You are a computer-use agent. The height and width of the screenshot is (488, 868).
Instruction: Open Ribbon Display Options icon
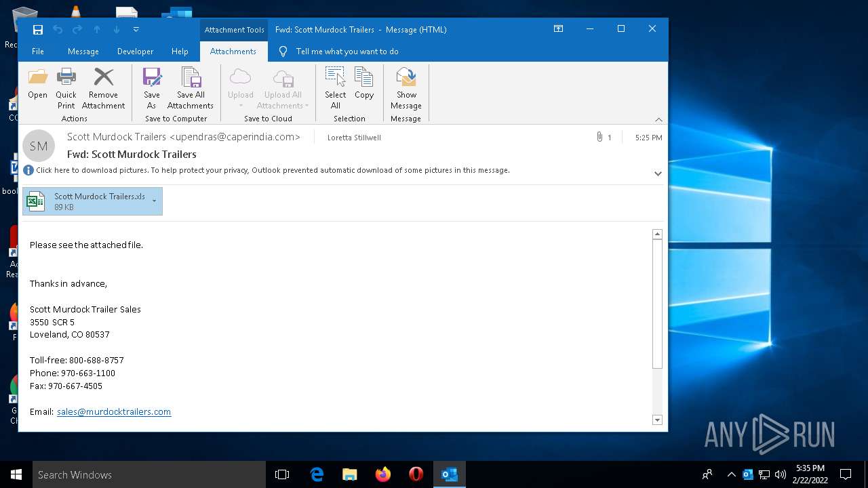(x=558, y=29)
